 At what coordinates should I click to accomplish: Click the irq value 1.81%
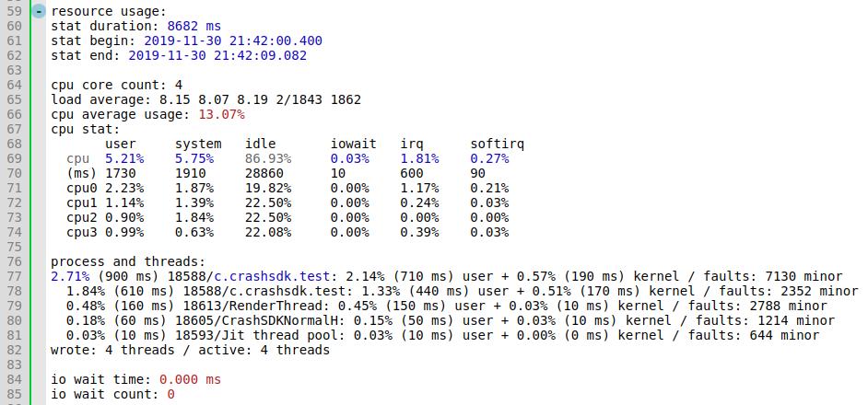click(x=419, y=158)
